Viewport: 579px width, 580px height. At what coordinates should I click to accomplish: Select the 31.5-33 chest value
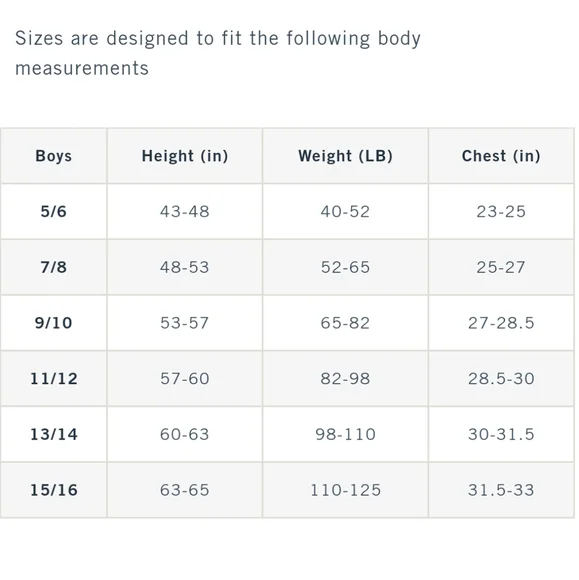pyautogui.click(x=501, y=490)
